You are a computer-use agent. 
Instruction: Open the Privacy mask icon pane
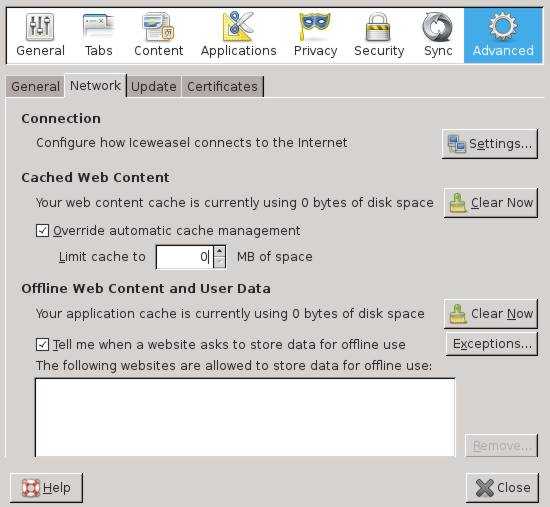coord(315,26)
